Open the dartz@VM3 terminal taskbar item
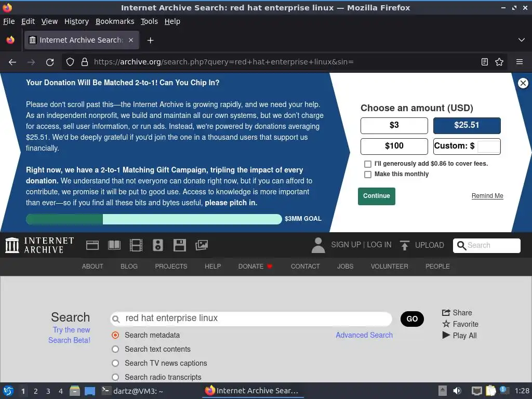Viewport: 532px width, 399px height. coord(132,391)
